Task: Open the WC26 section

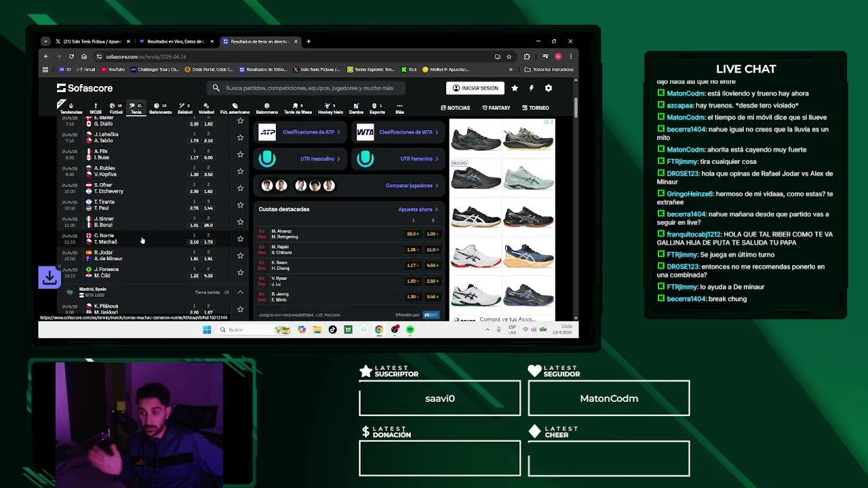Action: click(x=96, y=108)
